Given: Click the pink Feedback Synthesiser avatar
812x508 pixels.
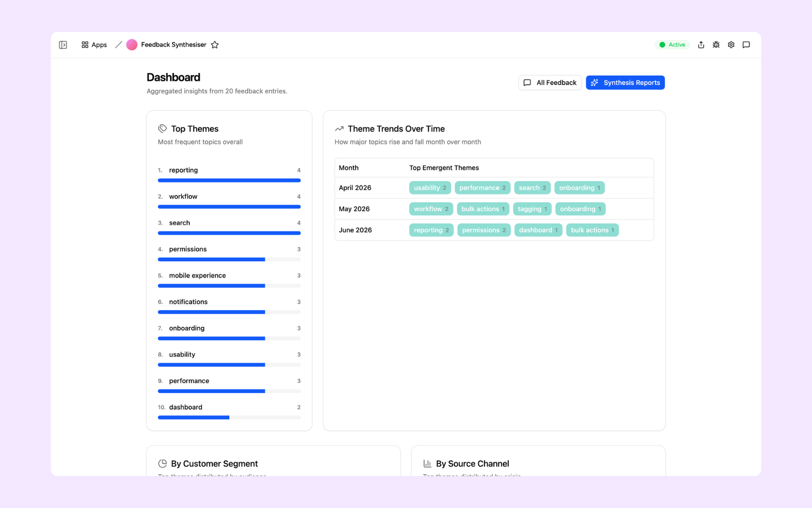Looking at the screenshot, I should pos(132,45).
